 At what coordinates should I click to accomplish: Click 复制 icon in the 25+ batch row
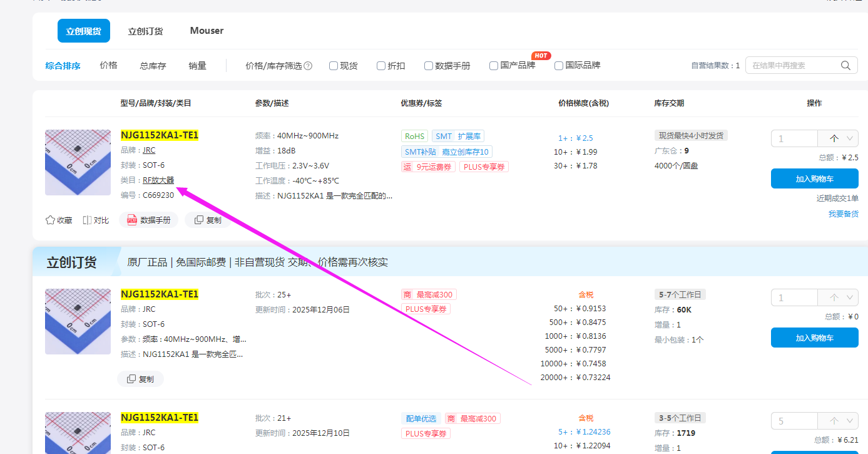pos(131,379)
